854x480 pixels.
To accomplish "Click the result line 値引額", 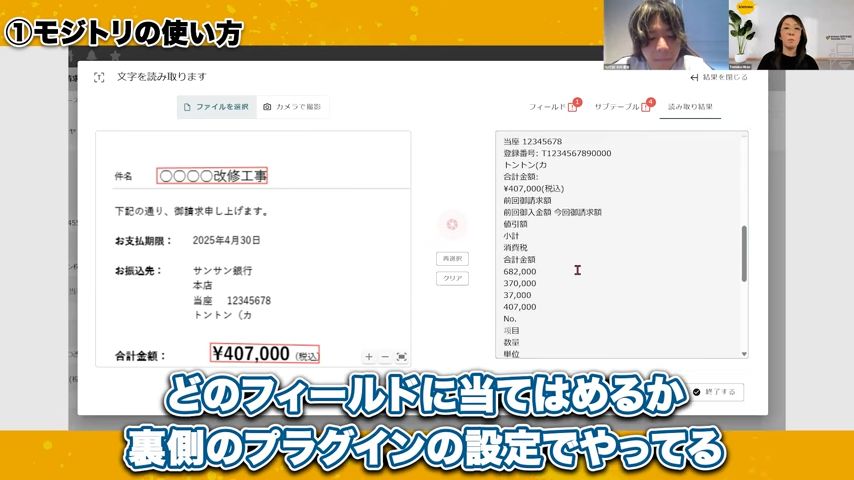I will coord(515,224).
